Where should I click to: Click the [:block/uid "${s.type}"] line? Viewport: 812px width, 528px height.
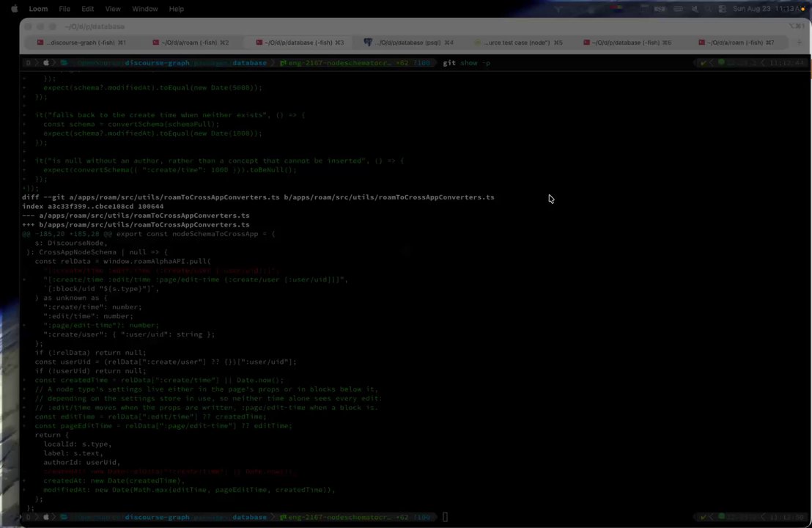tap(101, 289)
